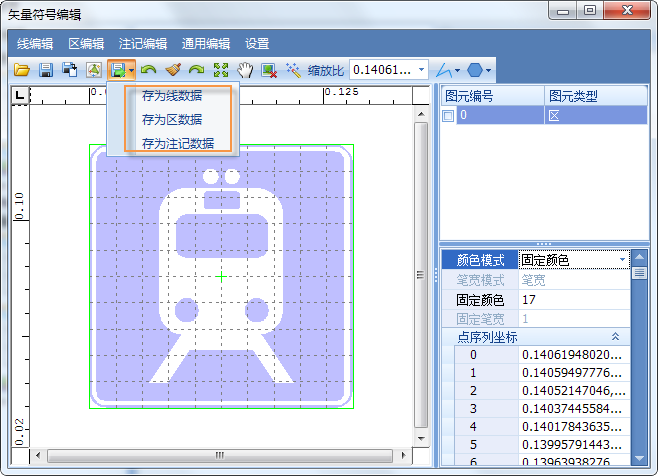This screenshot has height=476, width=658.
Task: Toggle checkbox for element 0 row
Action: click(x=449, y=116)
